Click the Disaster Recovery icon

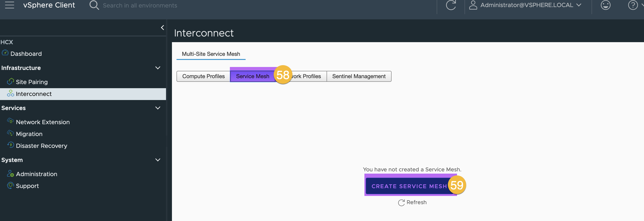click(x=10, y=145)
